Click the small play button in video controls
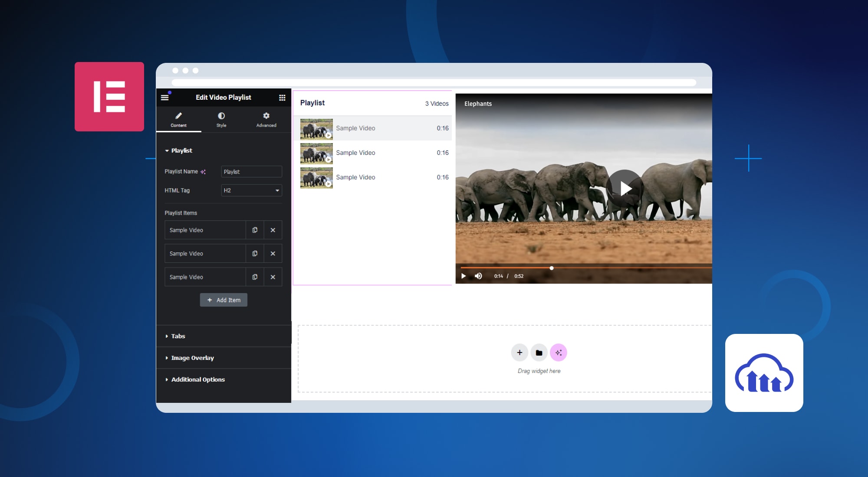868x477 pixels. click(x=464, y=276)
